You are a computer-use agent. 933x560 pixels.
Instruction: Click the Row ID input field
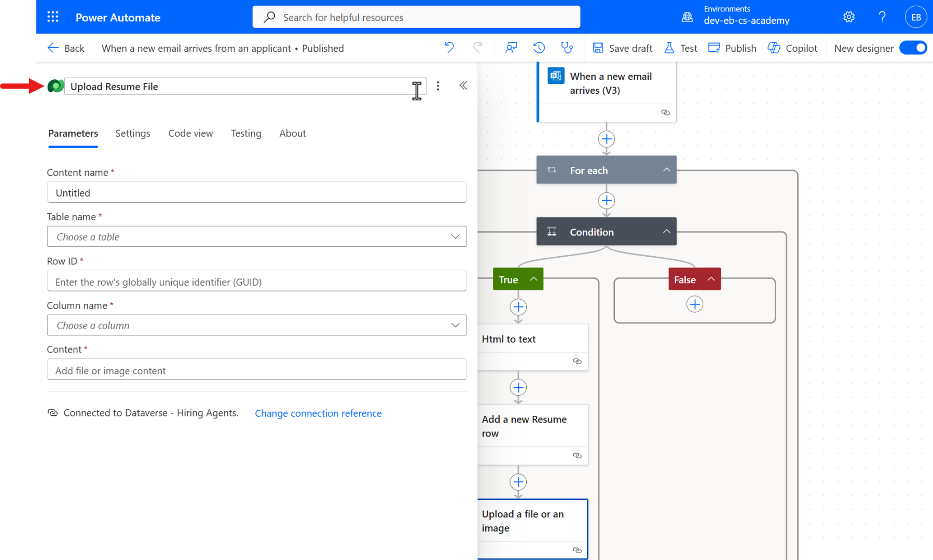point(257,282)
